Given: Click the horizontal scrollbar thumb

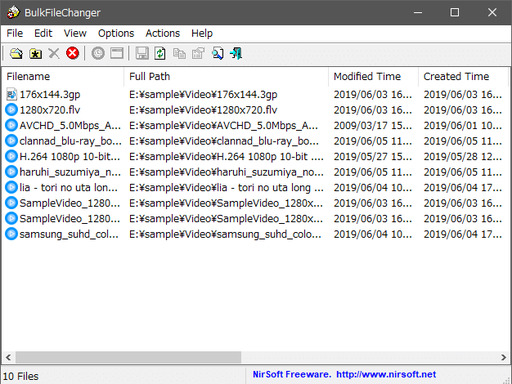Looking at the screenshot, I should pos(128,358).
